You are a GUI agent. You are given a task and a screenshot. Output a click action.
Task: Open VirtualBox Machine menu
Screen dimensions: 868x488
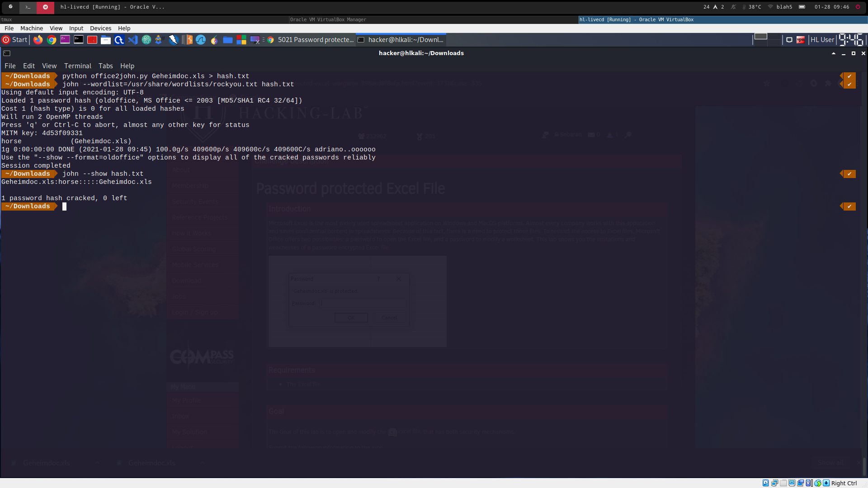[31, 28]
